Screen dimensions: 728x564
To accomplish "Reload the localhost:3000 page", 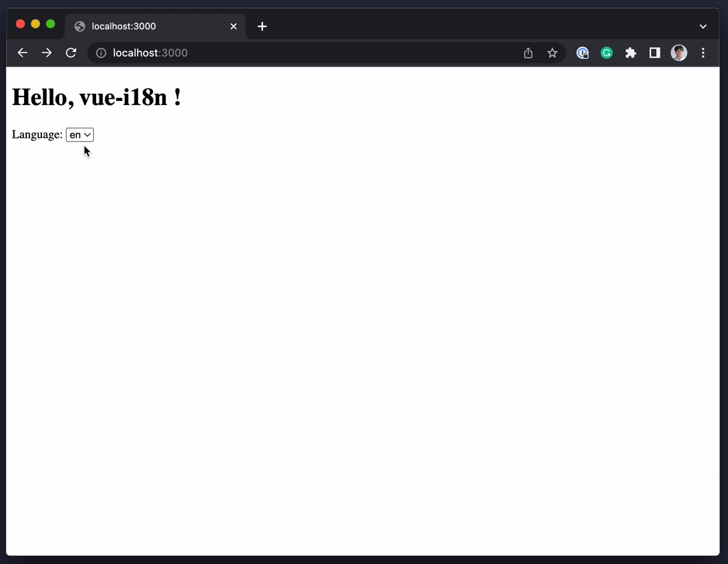I will click(70, 53).
